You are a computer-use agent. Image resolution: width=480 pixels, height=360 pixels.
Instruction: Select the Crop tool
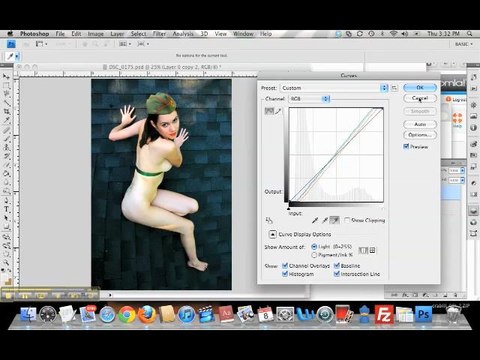6,111
